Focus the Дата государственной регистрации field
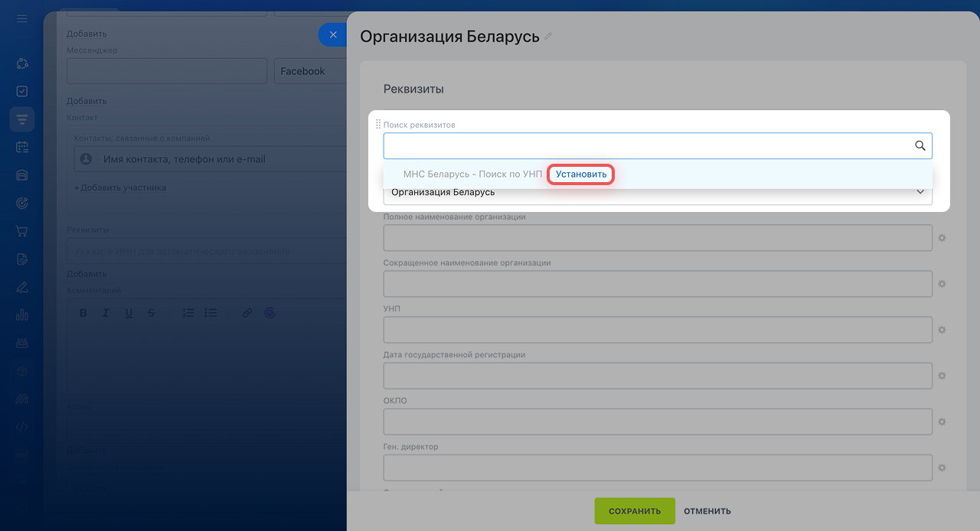This screenshot has height=531, width=980. click(658, 376)
